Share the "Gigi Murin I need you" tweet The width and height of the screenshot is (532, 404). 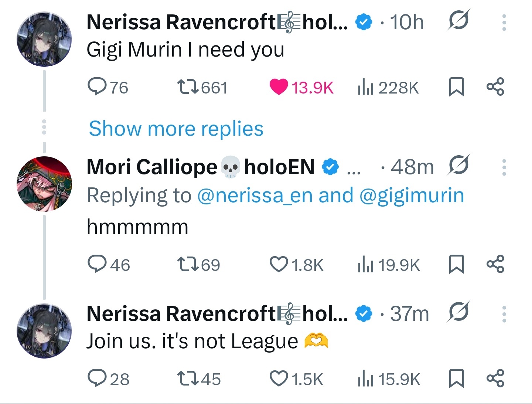point(495,87)
